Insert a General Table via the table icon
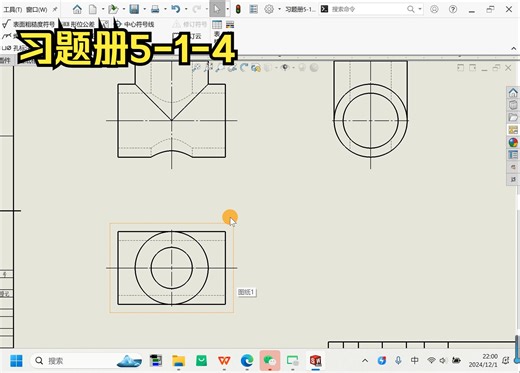The width and height of the screenshot is (520, 373). 217,24
